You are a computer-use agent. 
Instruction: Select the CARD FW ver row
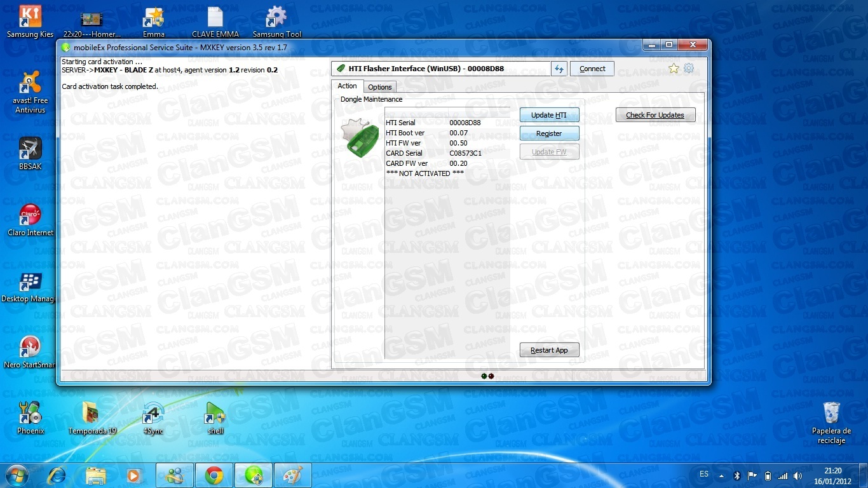(x=447, y=163)
